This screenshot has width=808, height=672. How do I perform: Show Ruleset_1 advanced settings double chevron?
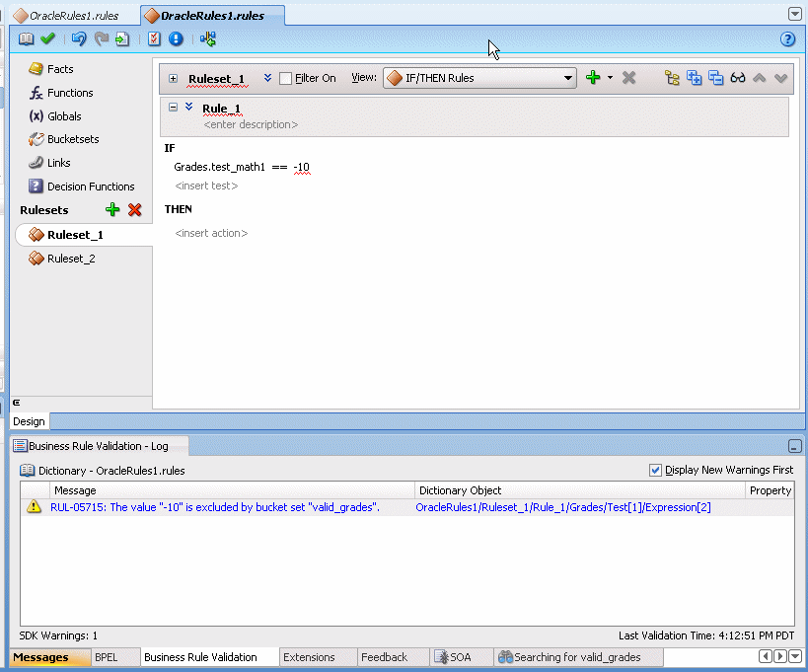(x=267, y=78)
